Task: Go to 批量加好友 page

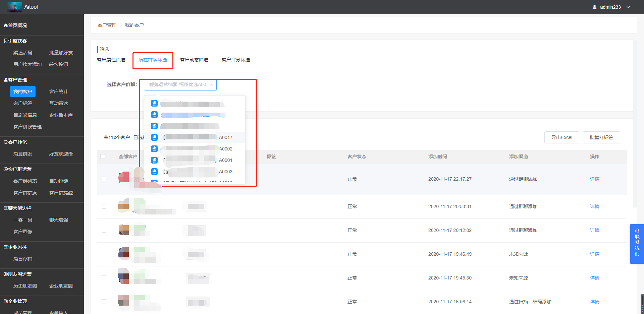Action: click(61, 53)
